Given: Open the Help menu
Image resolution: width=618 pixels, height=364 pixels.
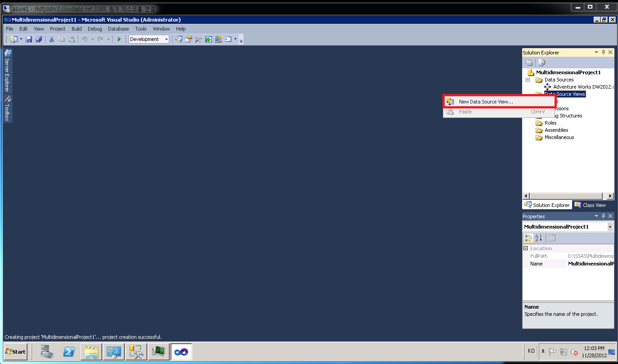Looking at the screenshot, I should (181, 29).
